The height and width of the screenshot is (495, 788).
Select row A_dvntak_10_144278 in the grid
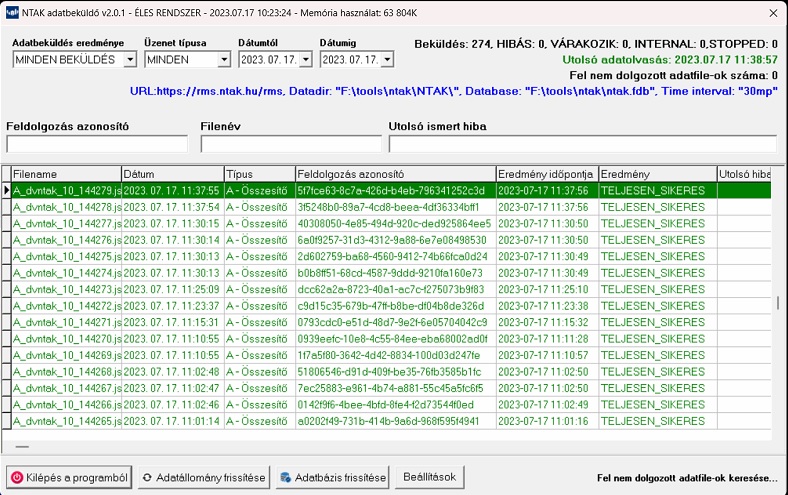point(66,207)
